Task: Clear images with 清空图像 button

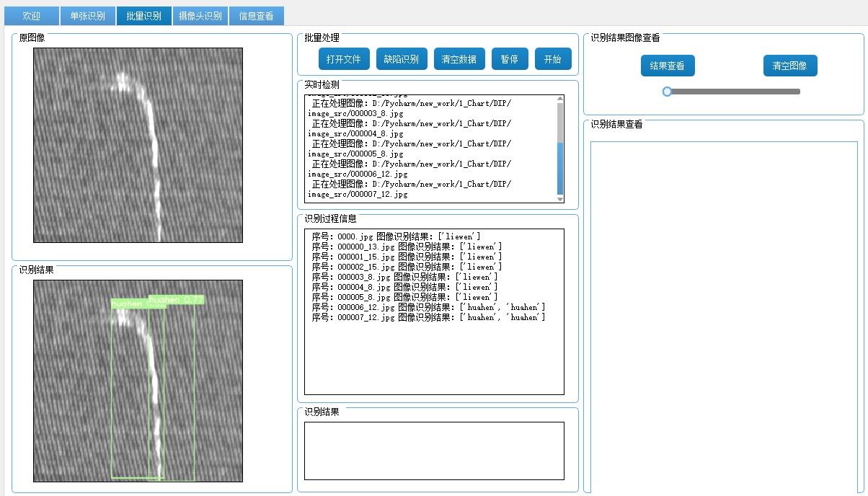Action: (x=790, y=66)
